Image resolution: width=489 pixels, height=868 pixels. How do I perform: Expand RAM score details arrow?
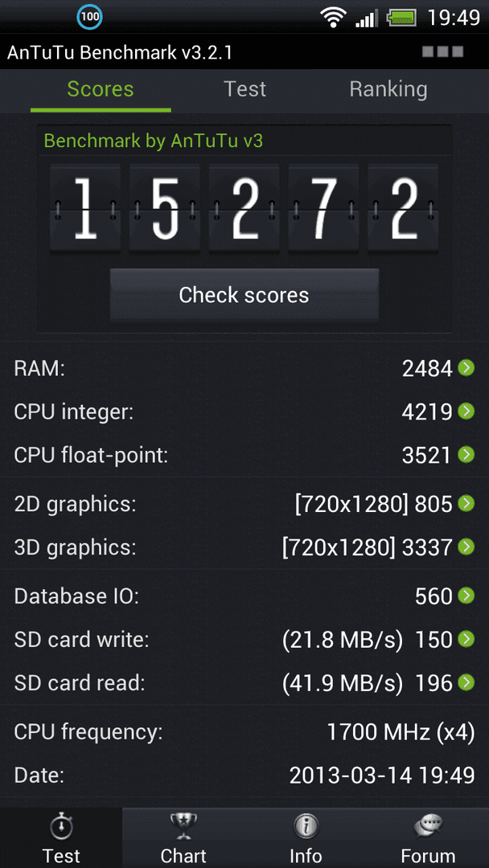(x=466, y=367)
